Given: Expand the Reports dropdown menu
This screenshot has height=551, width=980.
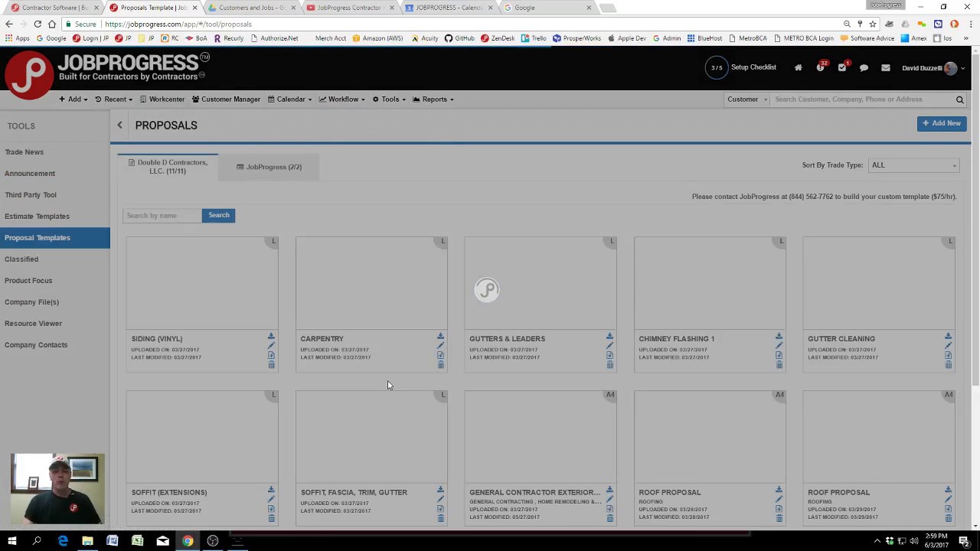Looking at the screenshot, I should [433, 99].
